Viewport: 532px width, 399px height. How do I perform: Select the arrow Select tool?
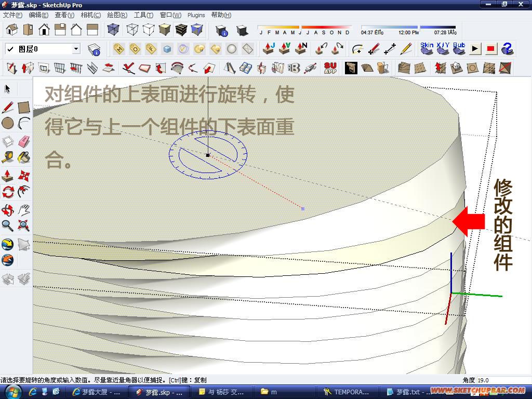coord(8,89)
